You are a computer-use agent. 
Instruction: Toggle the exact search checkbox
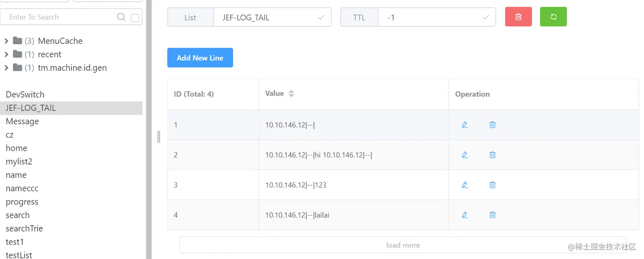pos(135,18)
